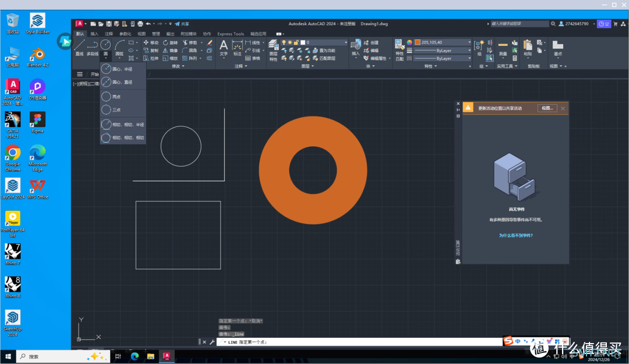
Task: Switch to the Express Tools ribbon tab
Action: click(x=231, y=34)
